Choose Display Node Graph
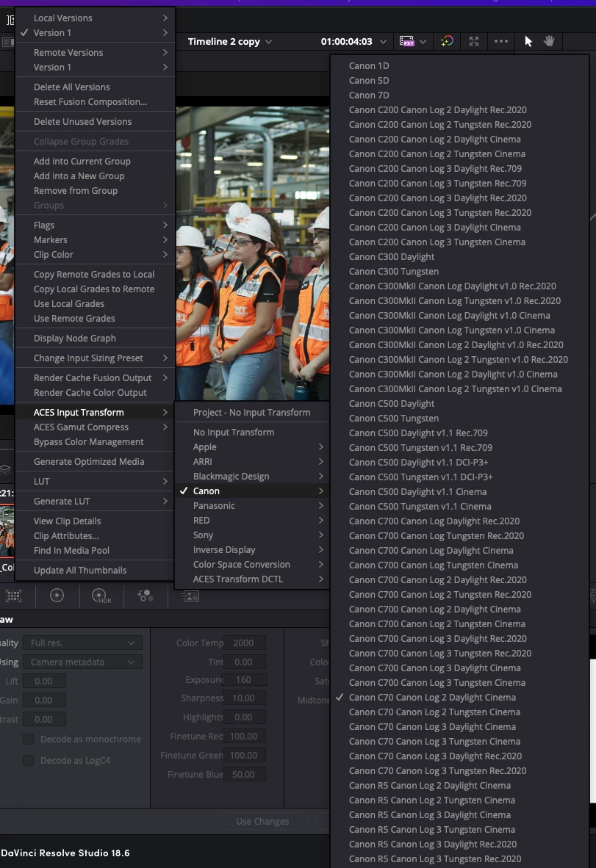 pos(96,339)
